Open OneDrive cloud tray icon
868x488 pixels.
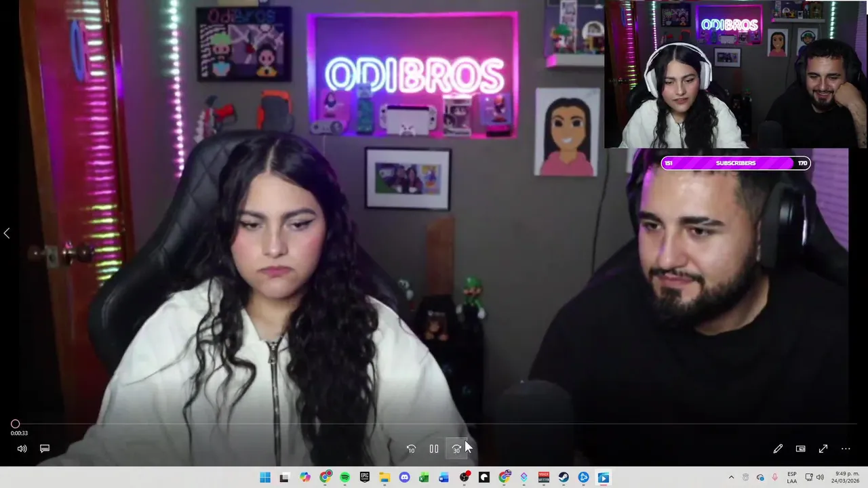coord(760,478)
